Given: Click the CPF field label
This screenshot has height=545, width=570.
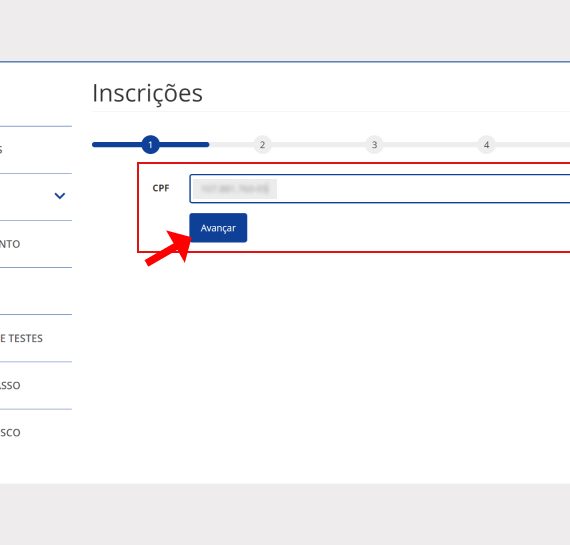Looking at the screenshot, I should click(161, 188).
